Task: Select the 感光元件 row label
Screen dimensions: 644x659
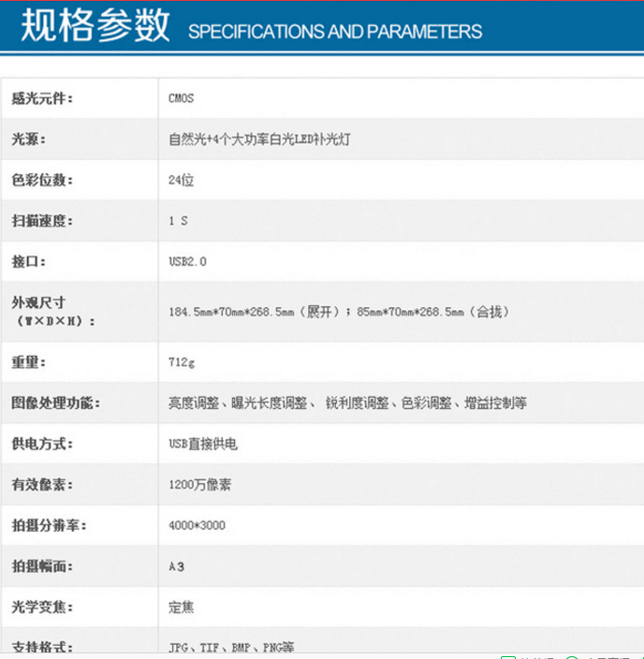Action: pos(42,98)
